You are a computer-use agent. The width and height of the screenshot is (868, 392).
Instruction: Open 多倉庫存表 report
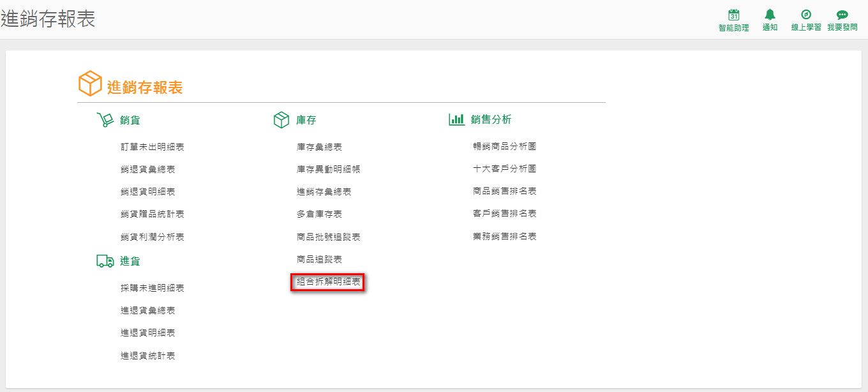click(x=319, y=214)
